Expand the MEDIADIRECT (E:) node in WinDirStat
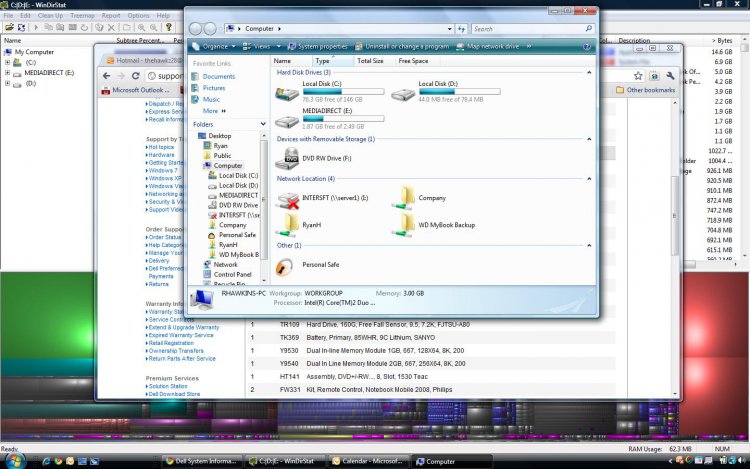 7,73
